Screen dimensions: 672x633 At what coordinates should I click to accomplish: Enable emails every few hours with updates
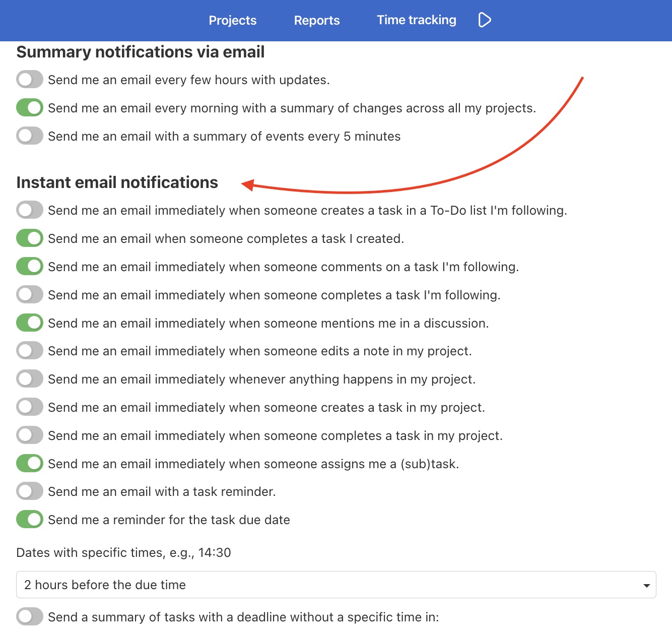pos(29,79)
